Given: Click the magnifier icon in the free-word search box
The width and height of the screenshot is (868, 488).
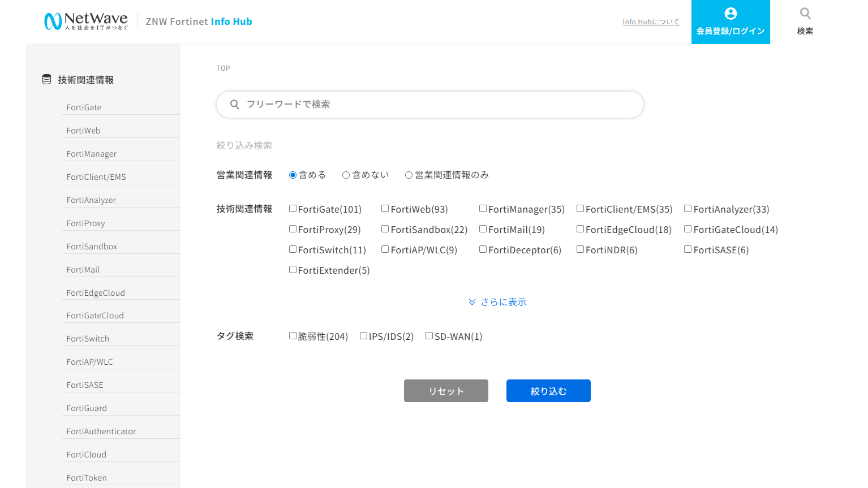Looking at the screenshot, I should pyautogui.click(x=235, y=105).
